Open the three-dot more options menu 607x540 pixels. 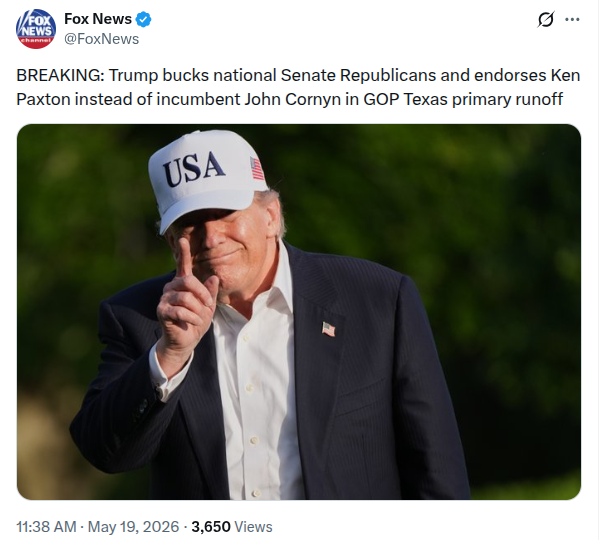(572, 19)
